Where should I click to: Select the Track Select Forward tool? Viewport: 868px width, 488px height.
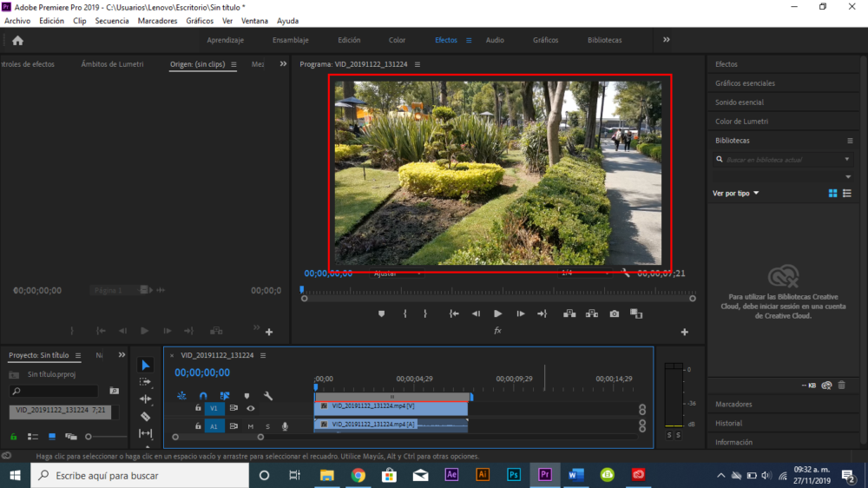146,382
